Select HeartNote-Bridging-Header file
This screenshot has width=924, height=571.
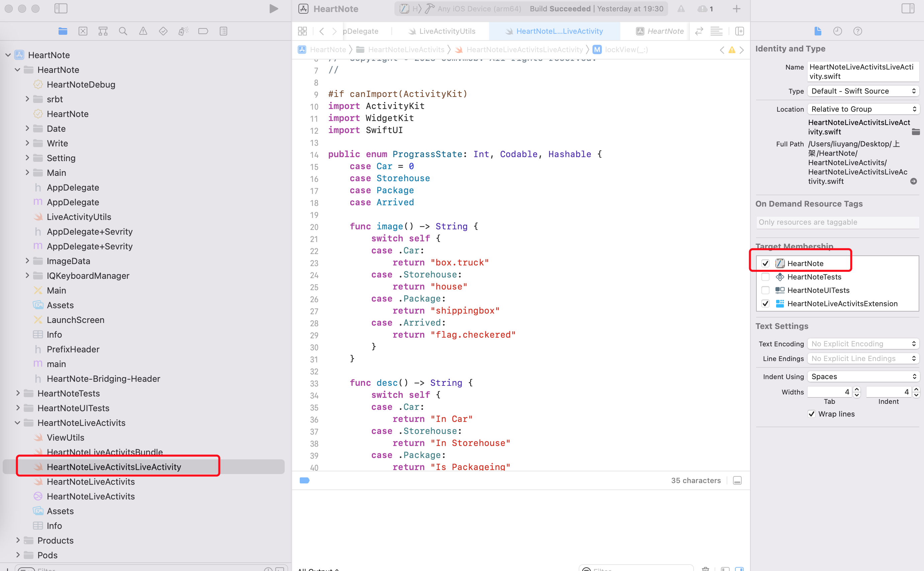click(x=103, y=378)
